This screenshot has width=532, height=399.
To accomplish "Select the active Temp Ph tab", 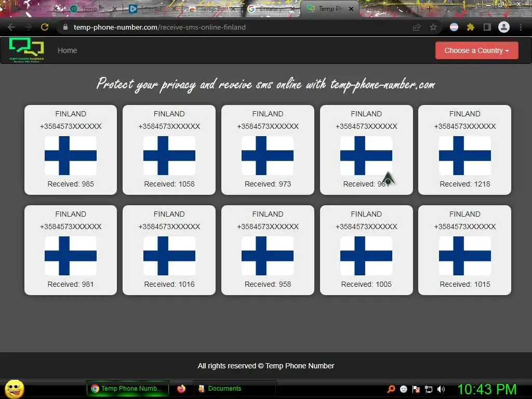I will [329, 9].
